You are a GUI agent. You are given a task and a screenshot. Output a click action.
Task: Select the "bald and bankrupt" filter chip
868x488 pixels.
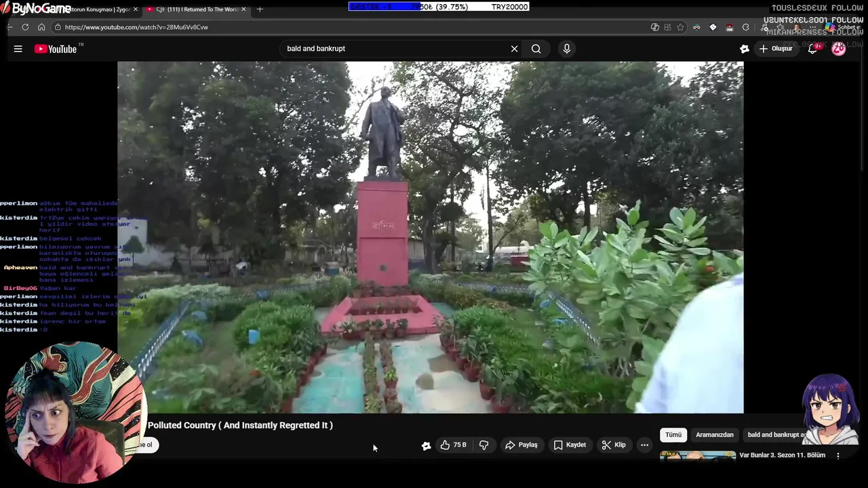pos(776,435)
